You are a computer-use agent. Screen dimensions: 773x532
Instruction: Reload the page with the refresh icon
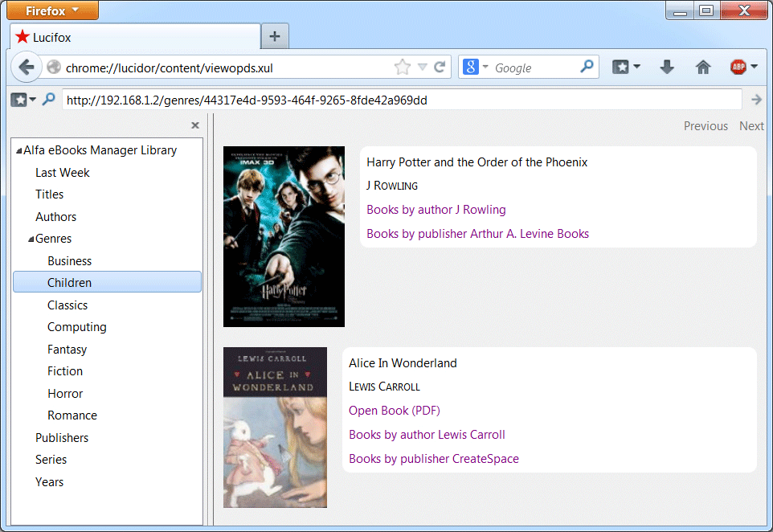(440, 68)
